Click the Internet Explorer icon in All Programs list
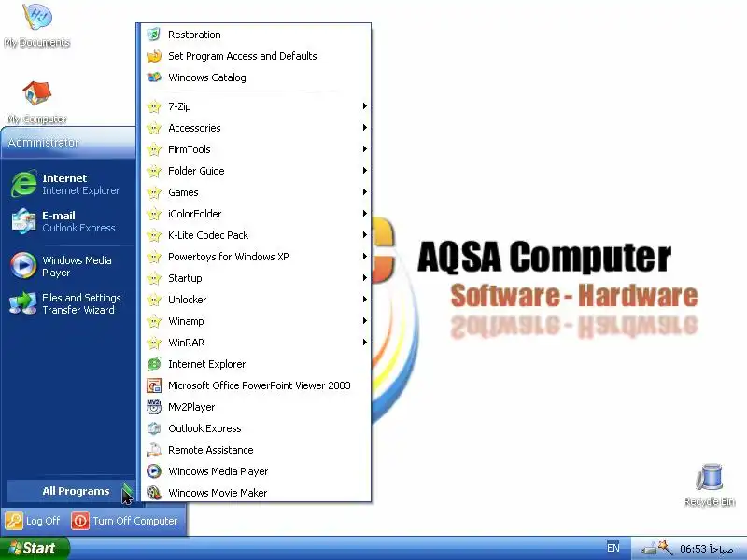This screenshot has width=747, height=560. (x=154, y=364)
